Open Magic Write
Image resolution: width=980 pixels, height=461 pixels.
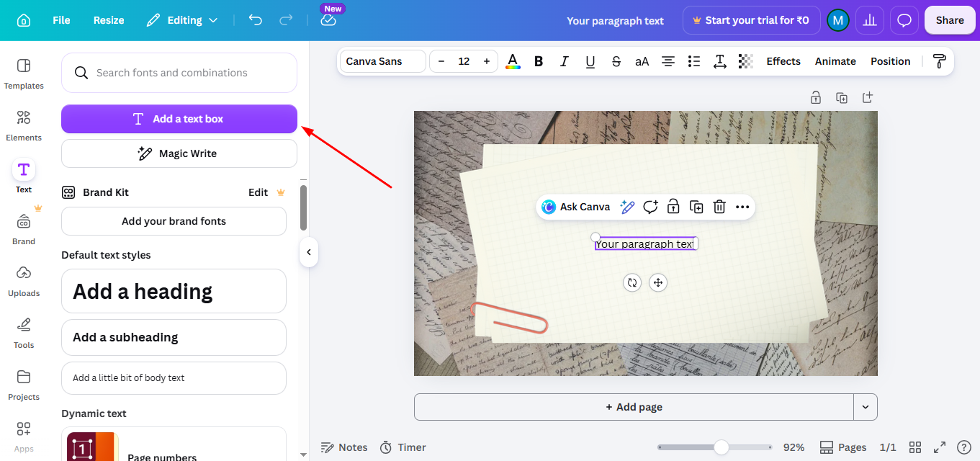click(x=179, y=153)
